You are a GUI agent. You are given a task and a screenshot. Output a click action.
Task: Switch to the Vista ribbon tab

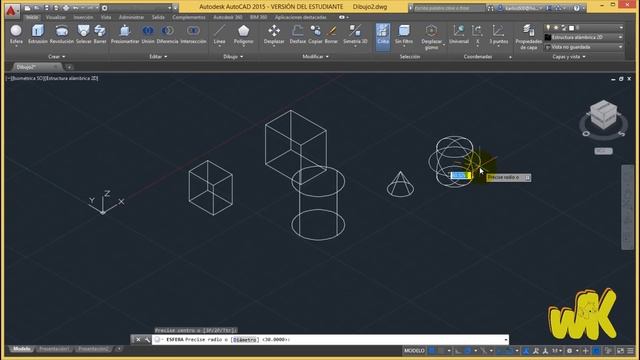pyautogui.click(x=106, y=18)
